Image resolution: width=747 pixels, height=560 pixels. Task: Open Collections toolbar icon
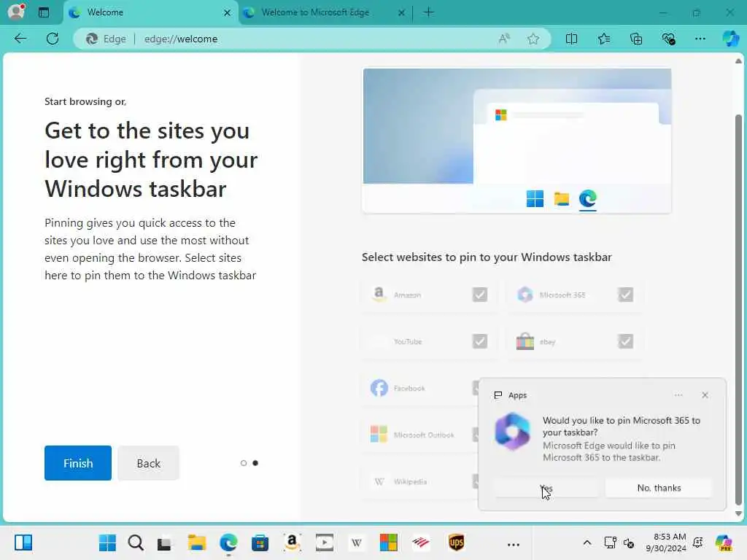(x=636, y=39)
